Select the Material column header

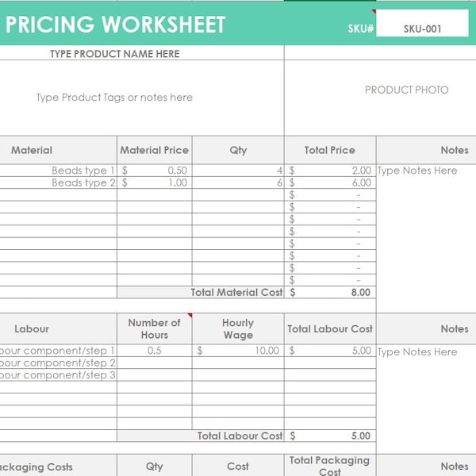pyautogui.click(x=58, y=150)
